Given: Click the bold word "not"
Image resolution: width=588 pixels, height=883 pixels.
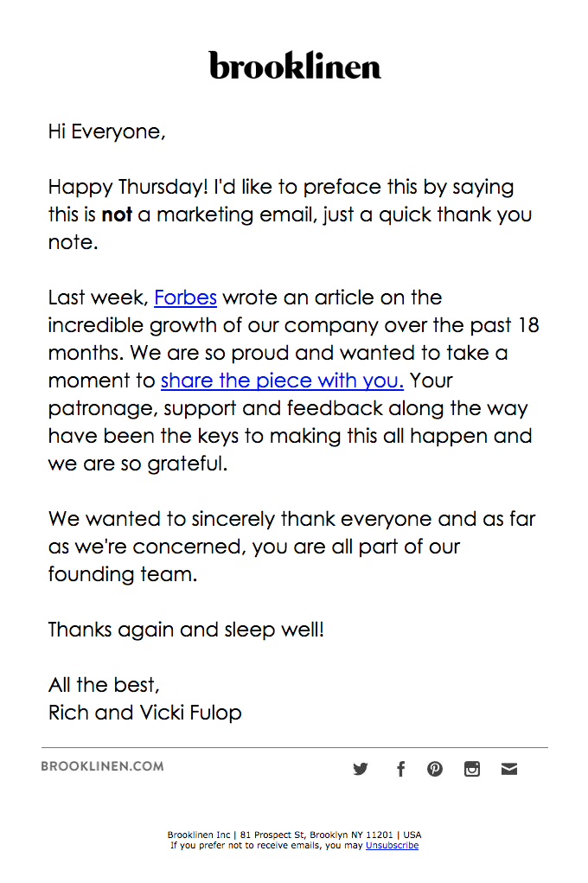Looking at the screenshot, I should click(x=117, y=214).
